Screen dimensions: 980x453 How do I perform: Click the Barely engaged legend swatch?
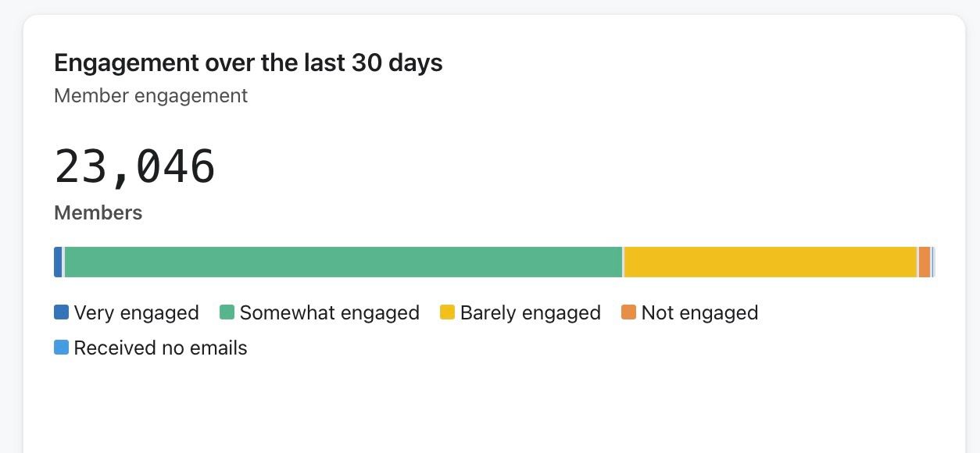tap(448, 312)
